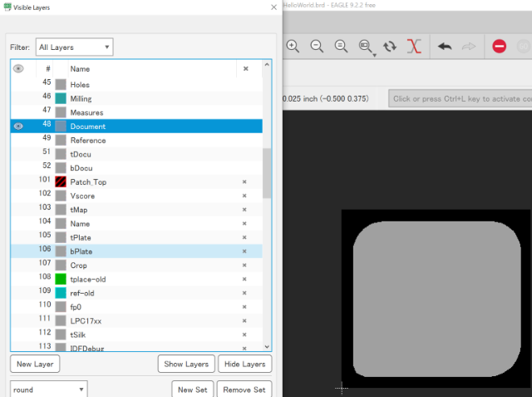Viewport: 532px width, 397px height.
Task: Click the x beside ref-old layer
Action: point(244,293)
